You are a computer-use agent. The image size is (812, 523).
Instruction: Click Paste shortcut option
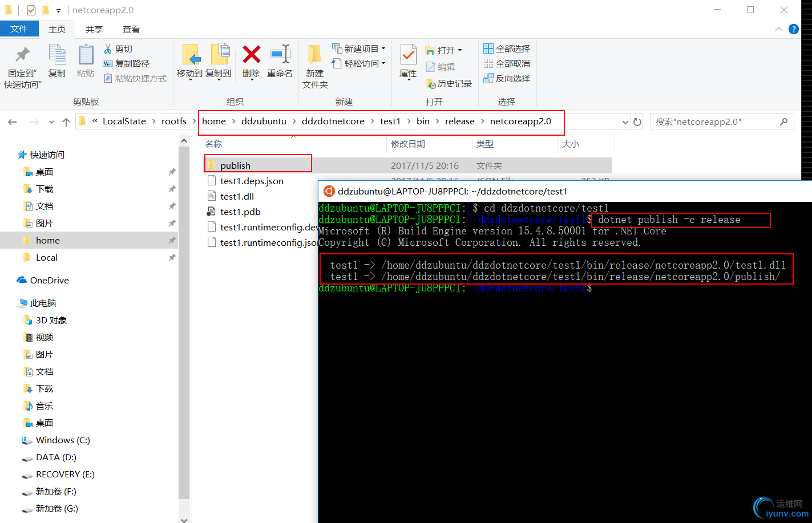135,79
